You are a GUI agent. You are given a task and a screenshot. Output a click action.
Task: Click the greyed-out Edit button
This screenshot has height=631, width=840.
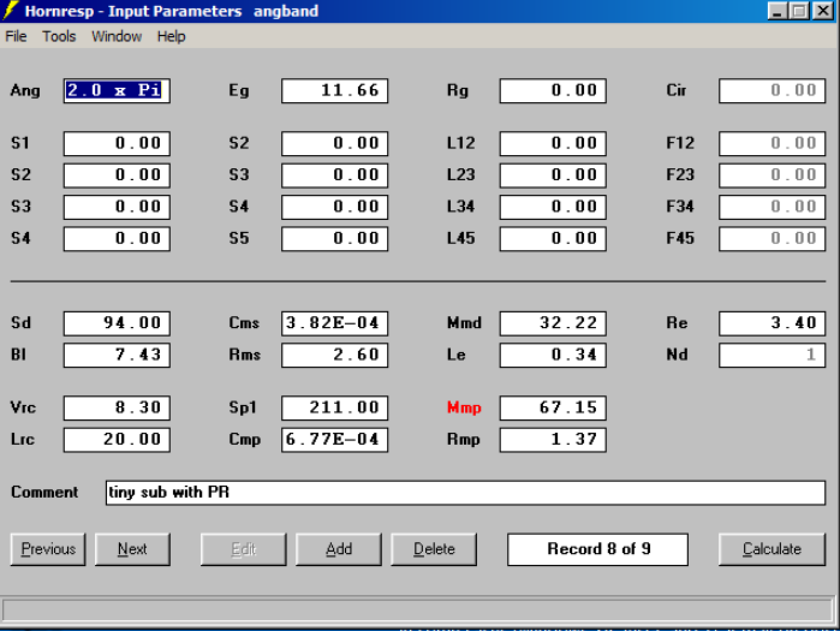(x=243, y=549)
